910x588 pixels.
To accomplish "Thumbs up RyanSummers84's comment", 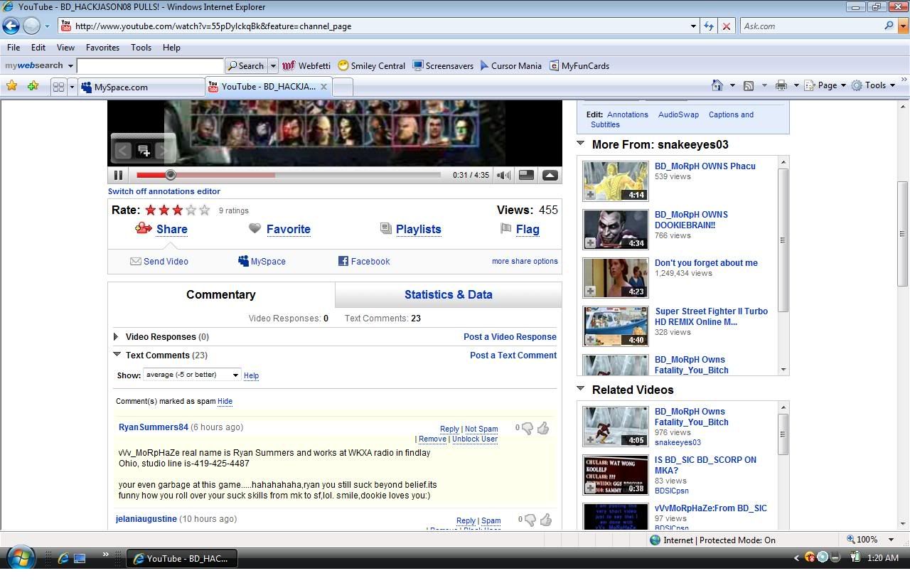I will click(x=543, y=428).
